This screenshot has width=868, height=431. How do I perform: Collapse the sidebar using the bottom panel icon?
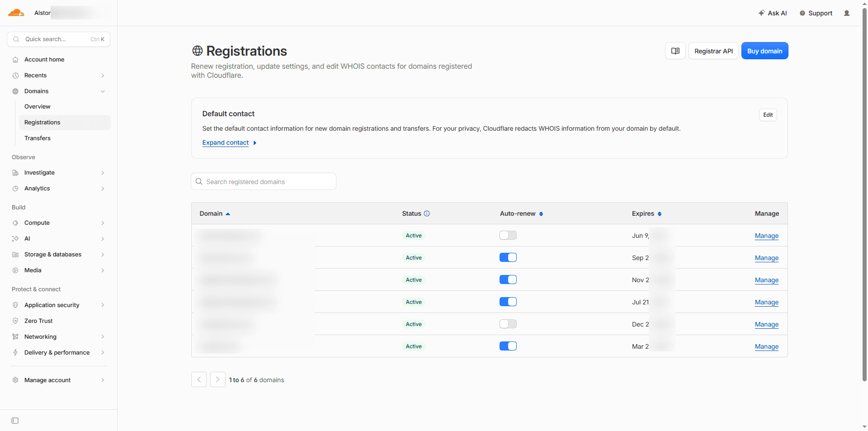coord(15,421)
